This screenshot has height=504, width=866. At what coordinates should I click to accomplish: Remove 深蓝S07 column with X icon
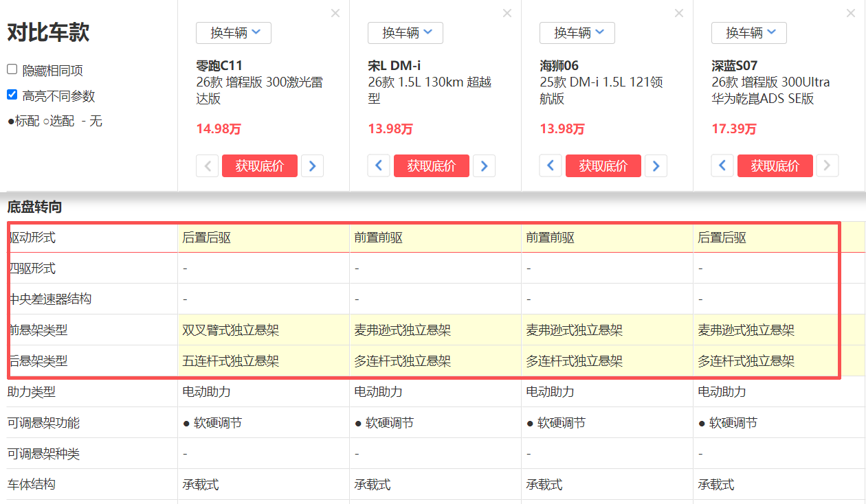click(851, 13)
